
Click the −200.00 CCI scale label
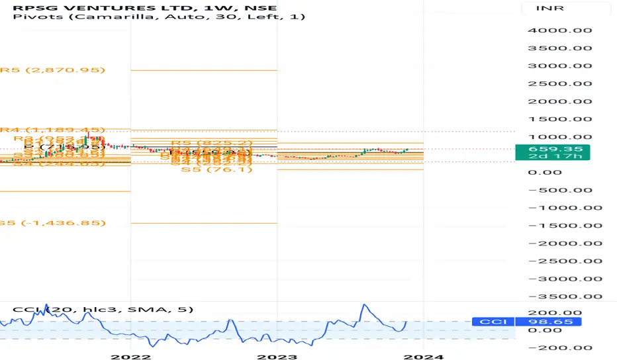pyautogui.click(x=560, y=348)
